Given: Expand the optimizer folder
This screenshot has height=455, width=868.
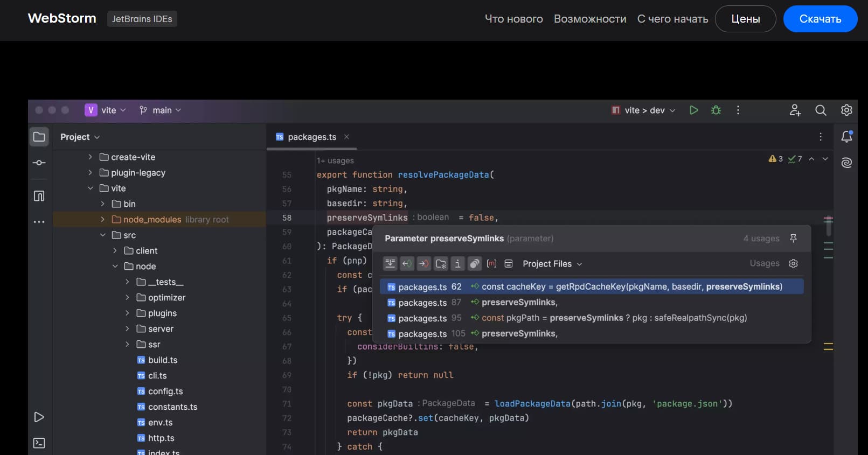Looking at the screenshot, I should coord(127,298).
